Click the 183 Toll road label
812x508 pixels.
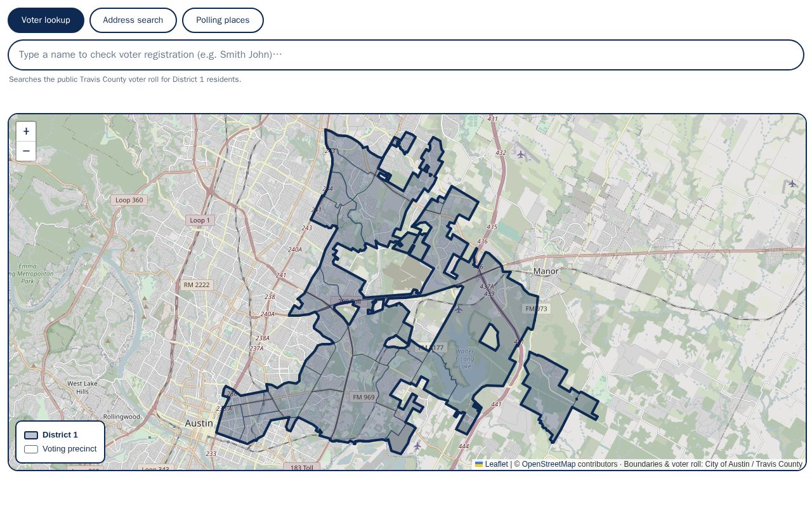pos(302,468)
